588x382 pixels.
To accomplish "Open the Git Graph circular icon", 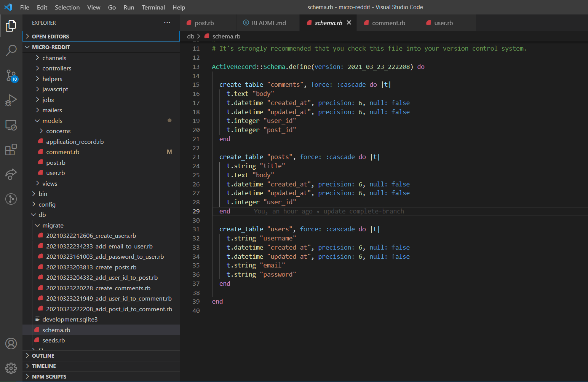I will coord(11,199).
